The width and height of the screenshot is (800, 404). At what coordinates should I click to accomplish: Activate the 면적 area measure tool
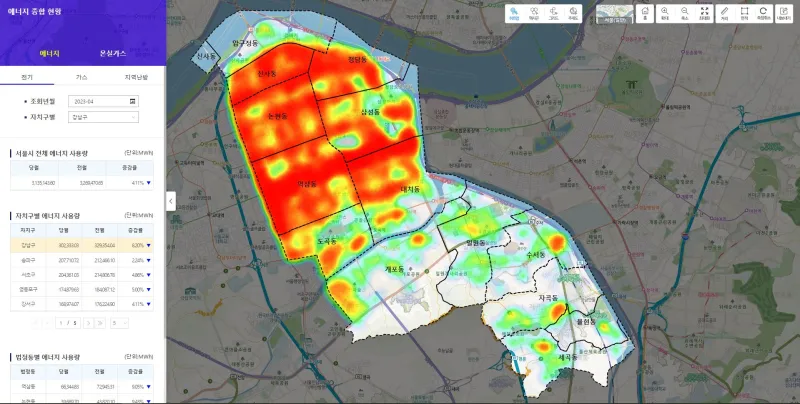tap(744, 12)
